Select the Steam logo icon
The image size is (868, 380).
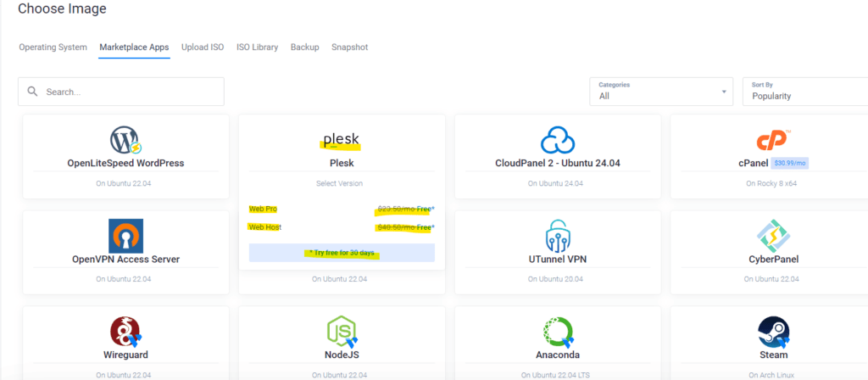pyautogui.click(x=773, y=332)
